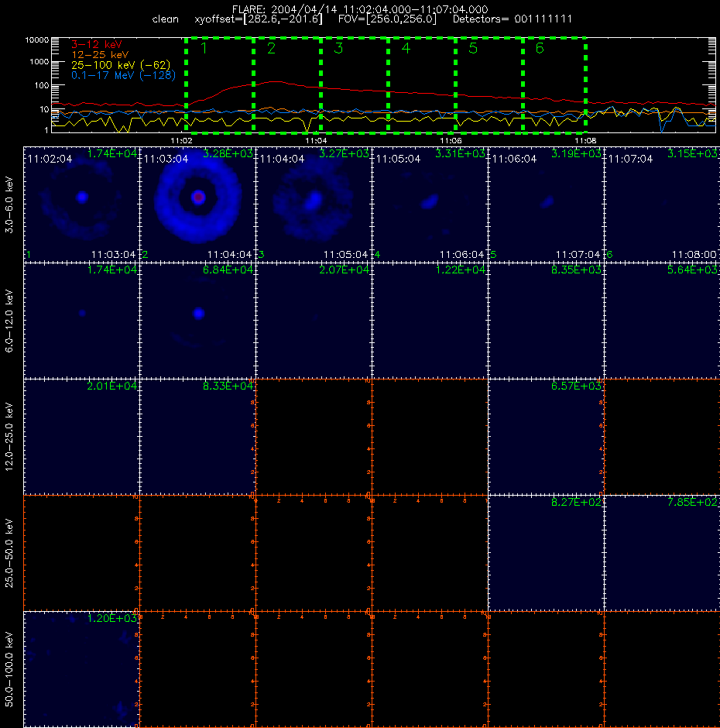Click the 12.0-25.0 keV row label
The width and height of the screenshot is (720, 728).
coord(9,437)
